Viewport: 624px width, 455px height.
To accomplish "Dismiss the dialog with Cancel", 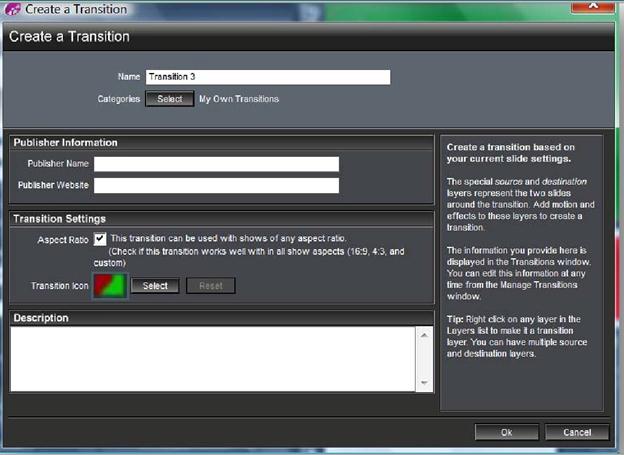I will click(577, 432).
